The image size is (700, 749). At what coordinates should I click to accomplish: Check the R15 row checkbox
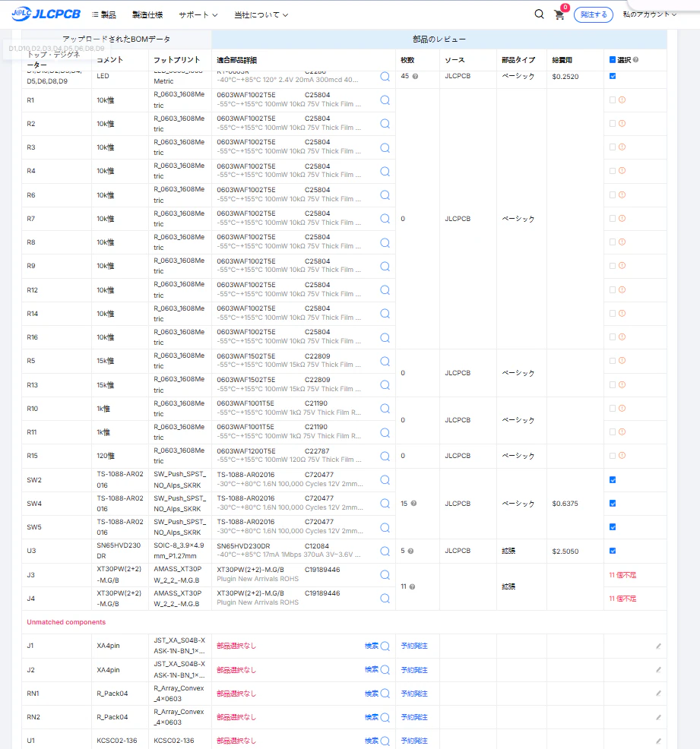pos(613,456)
